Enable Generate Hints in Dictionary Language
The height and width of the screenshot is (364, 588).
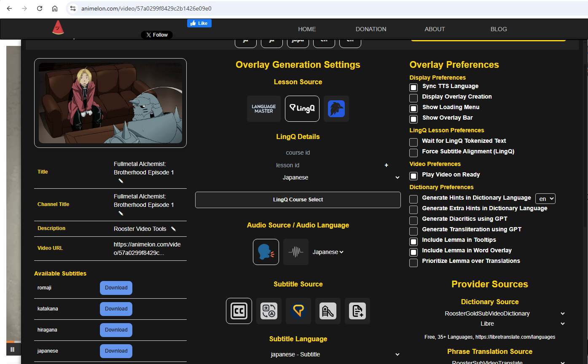pyautogui.click(x=413, y=199)
